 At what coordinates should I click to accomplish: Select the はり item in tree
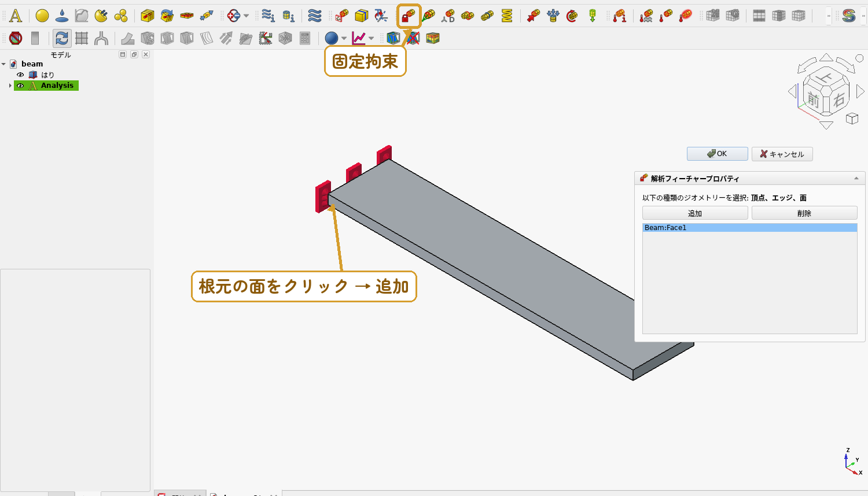[47, 75]
